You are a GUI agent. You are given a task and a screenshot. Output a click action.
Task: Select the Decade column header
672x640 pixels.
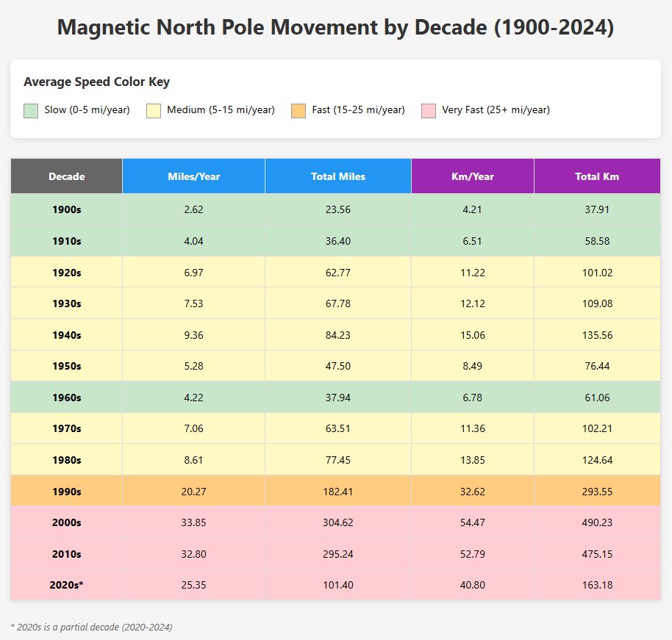point(66,176)
